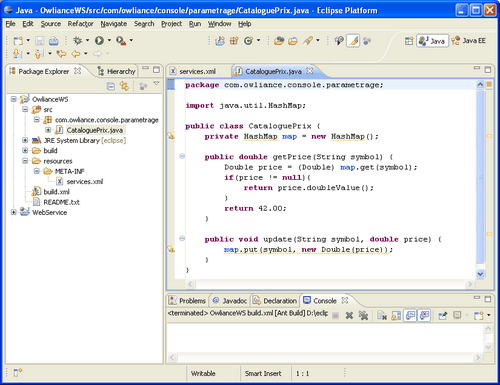The image size is (500, 385).
Task: Open Package Explorer view menu triangle
Action: click(156, 84)
